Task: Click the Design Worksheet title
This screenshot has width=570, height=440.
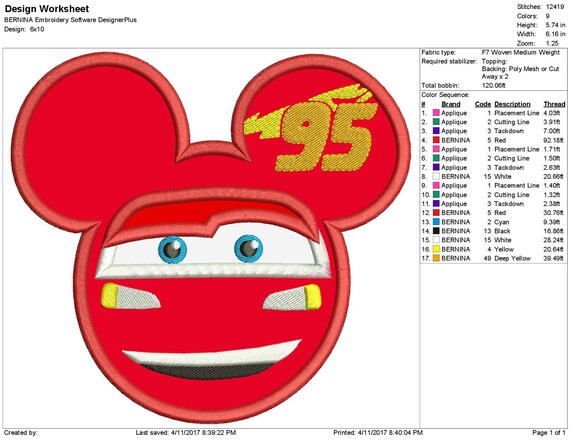Action: [x=47, y=9]
